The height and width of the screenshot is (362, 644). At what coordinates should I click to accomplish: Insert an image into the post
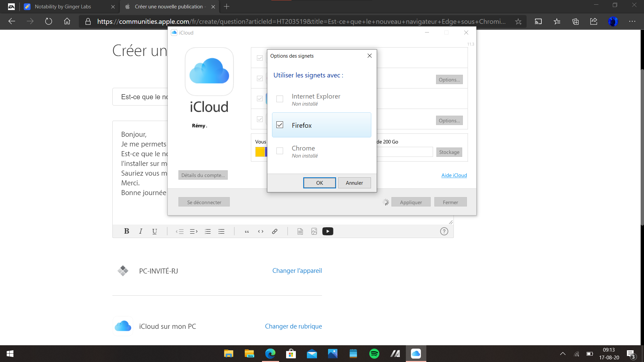pos(314,231)
